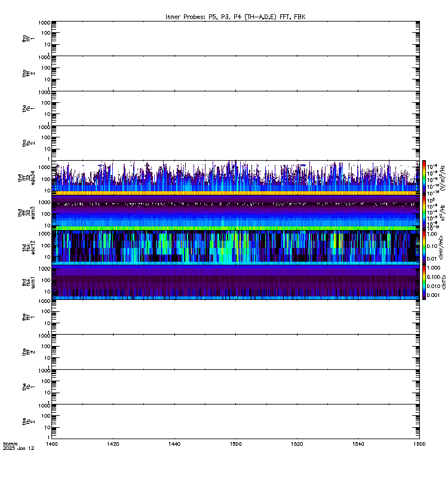Click the "(V/m)²/Hz" color bar unit label

click(443, 177)
